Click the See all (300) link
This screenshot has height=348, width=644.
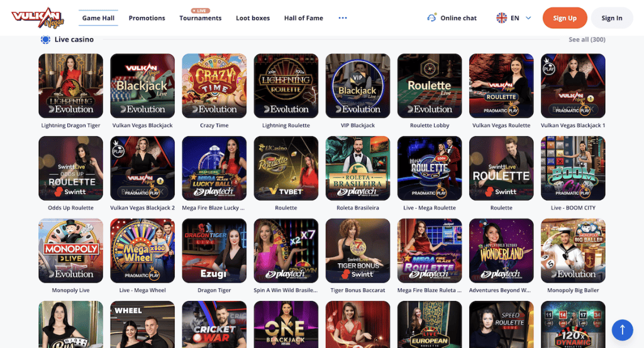point(587,40)
